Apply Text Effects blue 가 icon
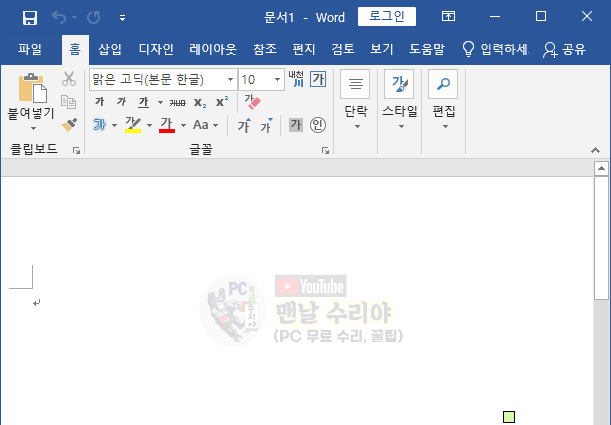The width and height of the screenshot is (611, 425). tap(99, 125)
